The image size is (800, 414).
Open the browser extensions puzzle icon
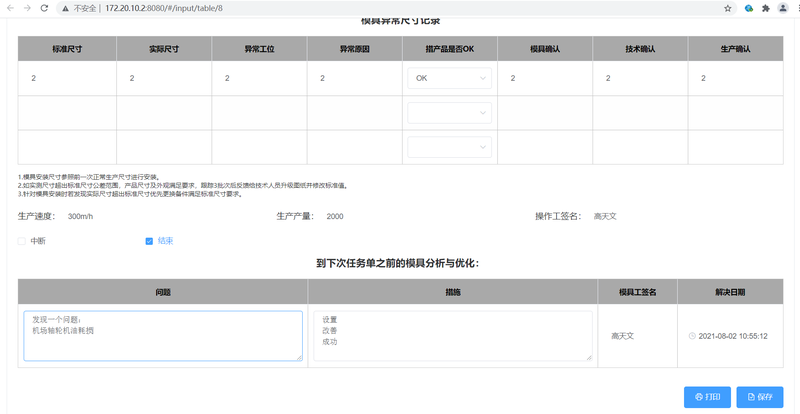click(x=765, y=8)
